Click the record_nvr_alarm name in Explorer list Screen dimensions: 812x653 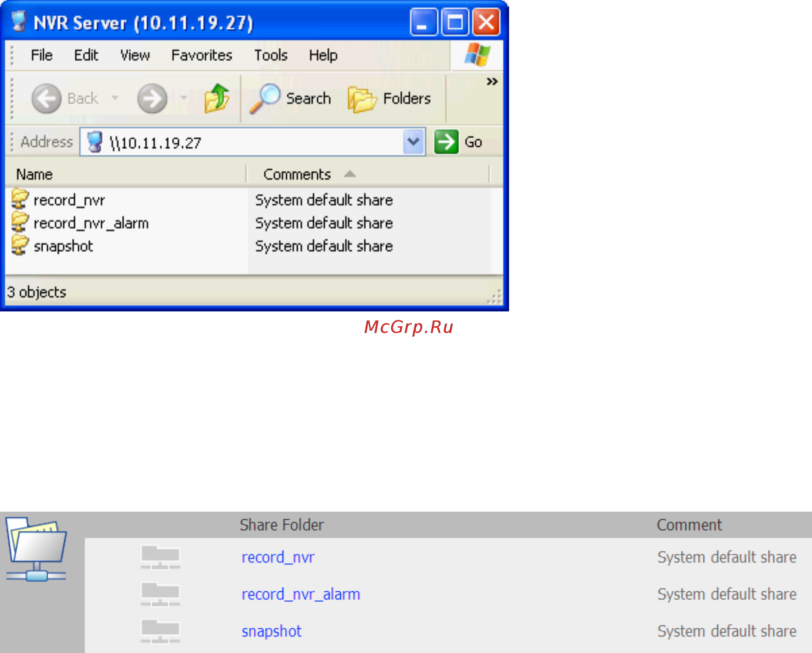pyautogui.click(x=91, y=223)
